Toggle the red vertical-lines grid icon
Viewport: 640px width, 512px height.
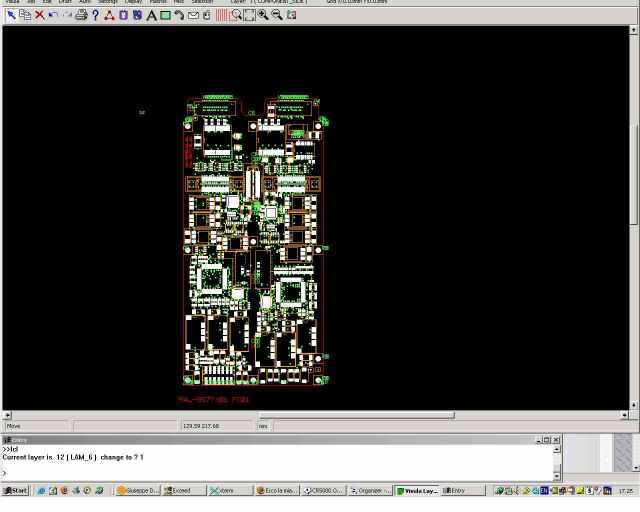tap(222, 15)
